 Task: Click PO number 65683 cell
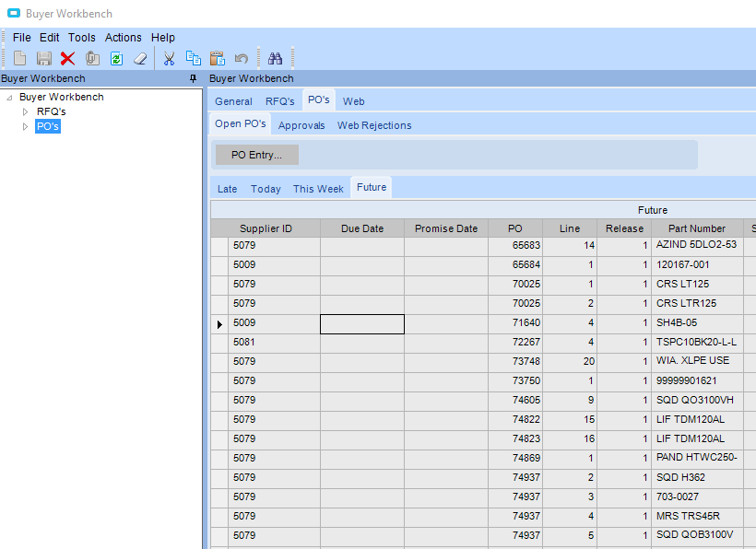point(515,247)
